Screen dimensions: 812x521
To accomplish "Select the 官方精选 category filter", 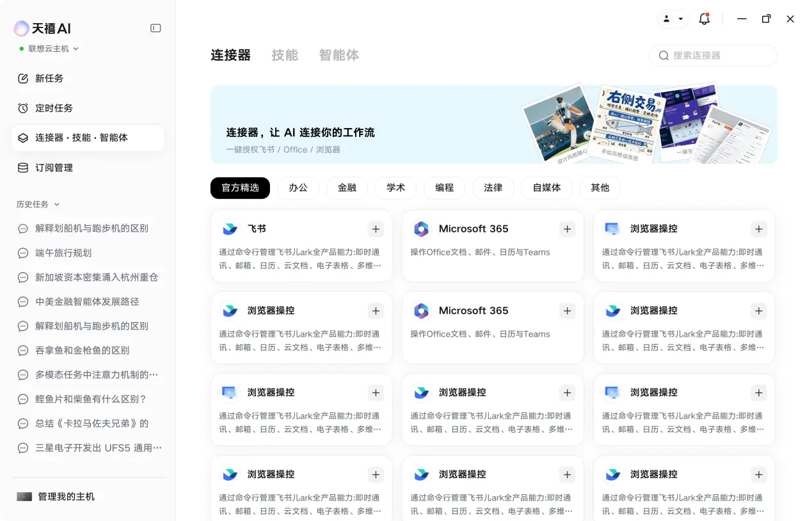I will pyautogui.click(x=240, y=188).
